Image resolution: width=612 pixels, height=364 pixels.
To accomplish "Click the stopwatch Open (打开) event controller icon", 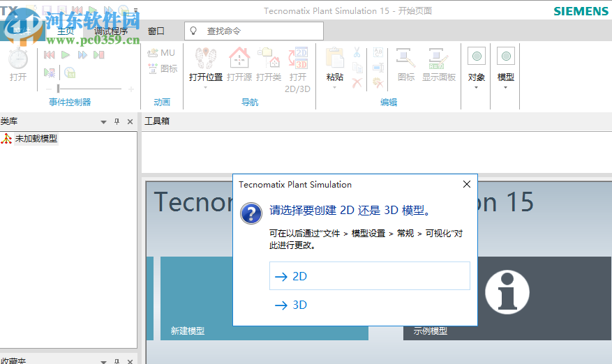I will [18, 59].
